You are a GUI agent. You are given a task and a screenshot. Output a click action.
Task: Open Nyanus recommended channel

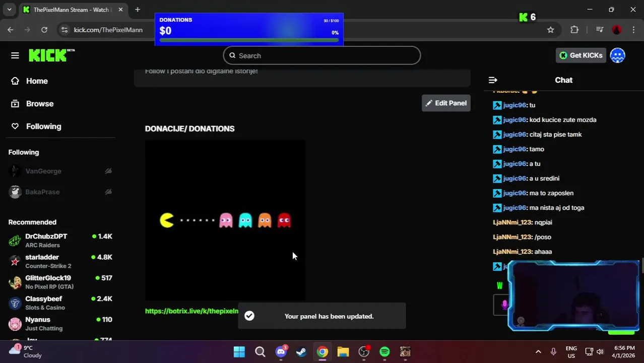[x=60, y=324]
